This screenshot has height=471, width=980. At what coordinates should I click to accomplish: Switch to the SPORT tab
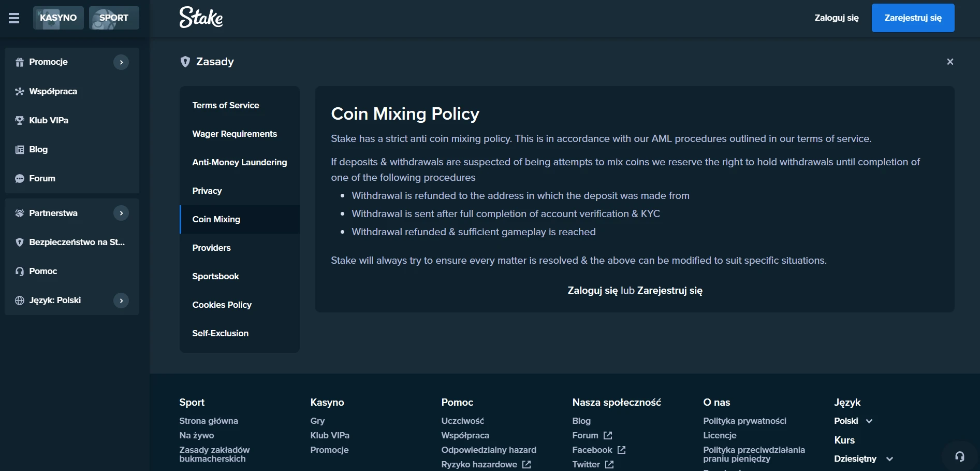coord(114,18)
